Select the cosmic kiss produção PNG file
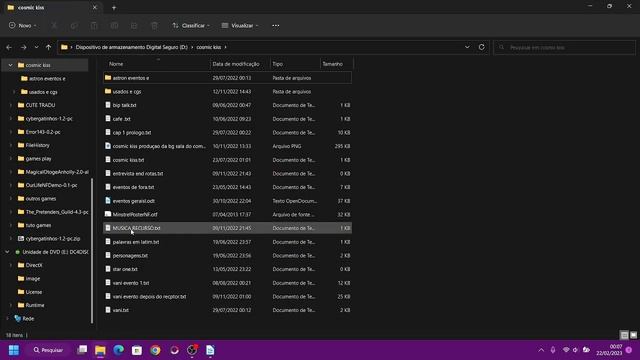The width and height of the screenshot is (640, 360). (x=227, y=146)
